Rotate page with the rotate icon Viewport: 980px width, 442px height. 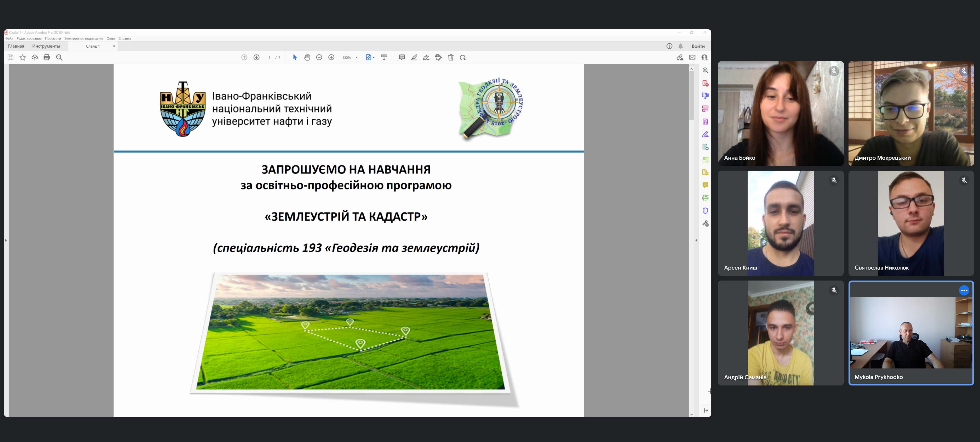point(463,58)
